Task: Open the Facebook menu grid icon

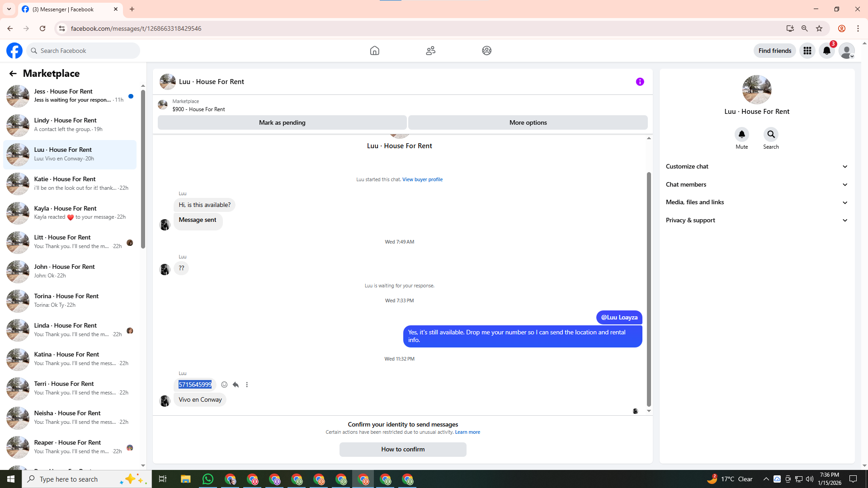Action: coord(807,51)
